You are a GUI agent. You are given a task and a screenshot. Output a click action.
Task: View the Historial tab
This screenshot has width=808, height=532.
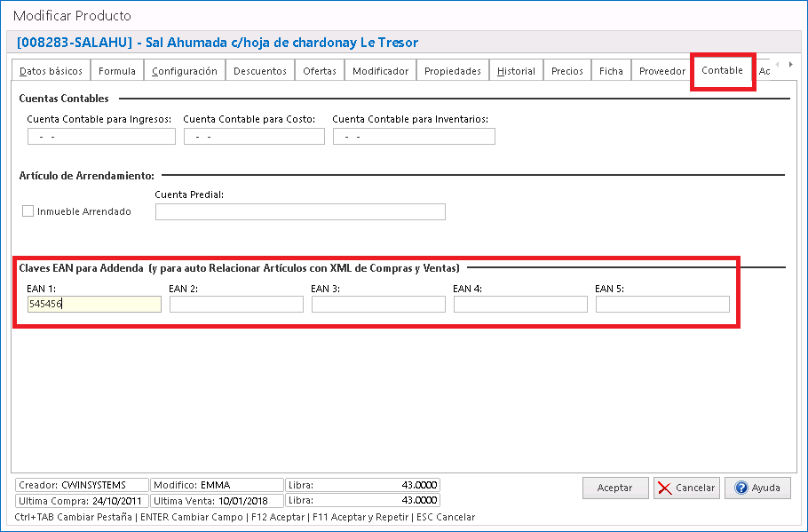(x=516, y=71)
